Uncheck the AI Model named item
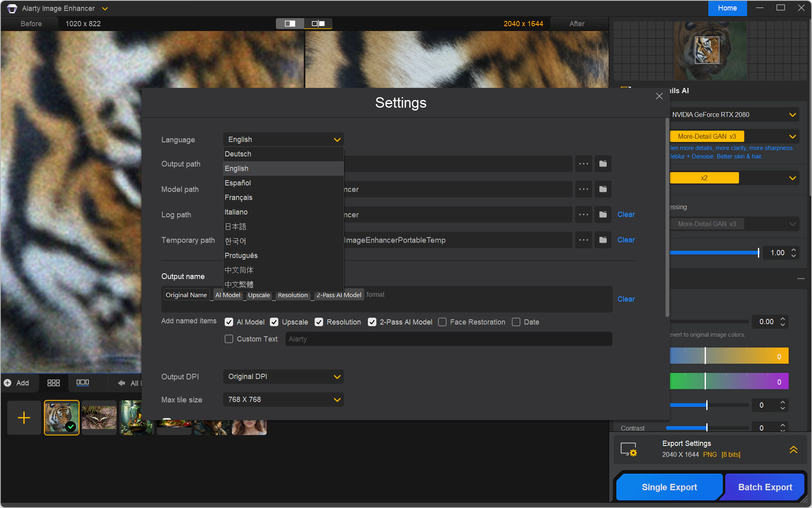 click(229, 322)
